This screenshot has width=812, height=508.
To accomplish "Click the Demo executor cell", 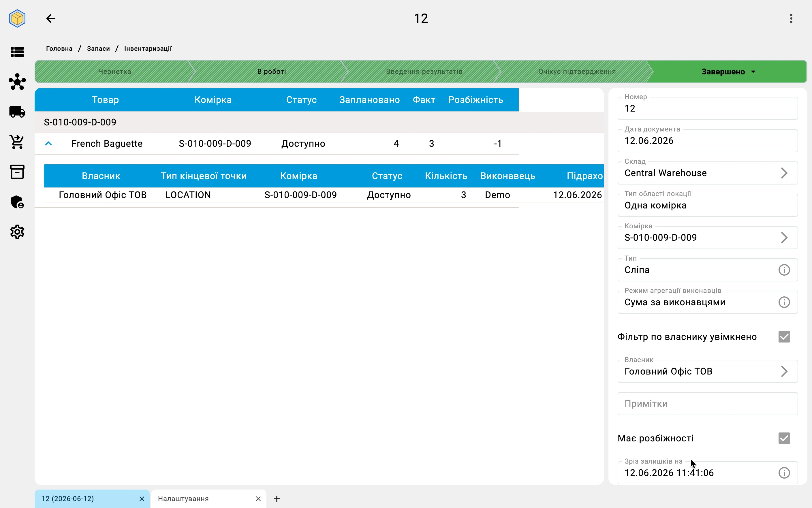I will coord(497,195).
